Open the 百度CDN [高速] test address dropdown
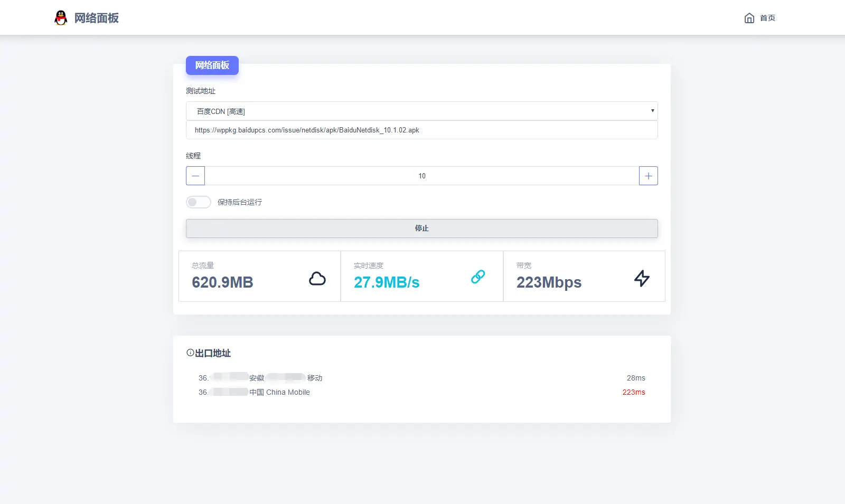Screen dimensions: 845x504 pos(421,111)
